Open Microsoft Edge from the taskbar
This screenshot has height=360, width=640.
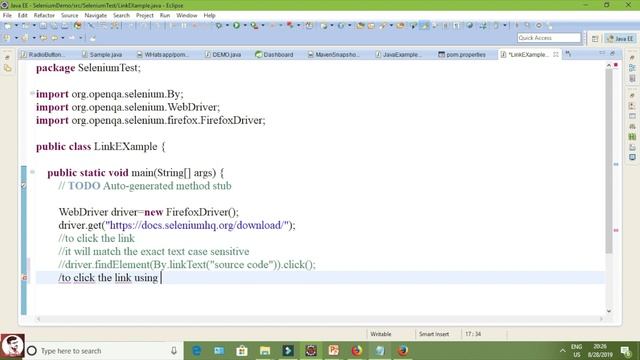[196, 351]
